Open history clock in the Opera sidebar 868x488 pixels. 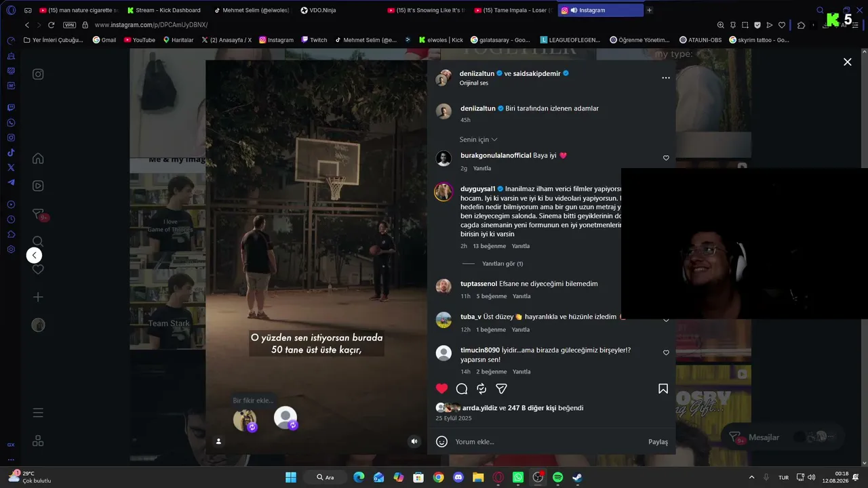pos(11,220)
